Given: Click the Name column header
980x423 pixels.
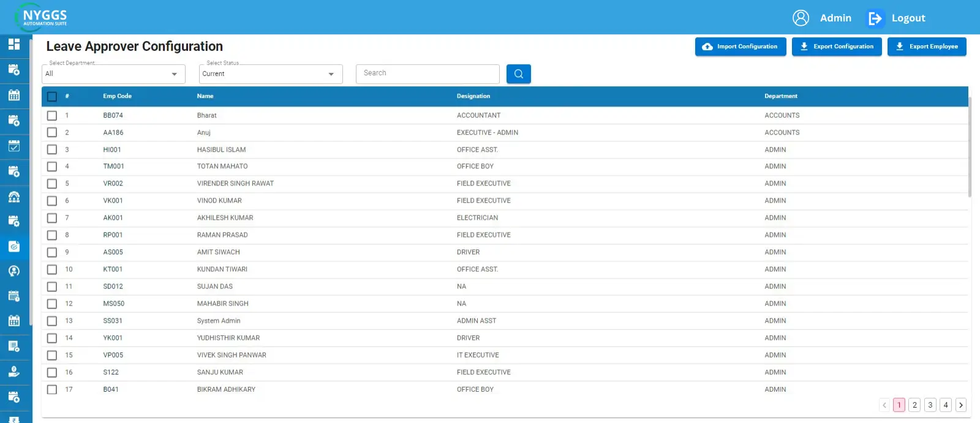Looking at the screenshot, I should [x=205, y=96].
